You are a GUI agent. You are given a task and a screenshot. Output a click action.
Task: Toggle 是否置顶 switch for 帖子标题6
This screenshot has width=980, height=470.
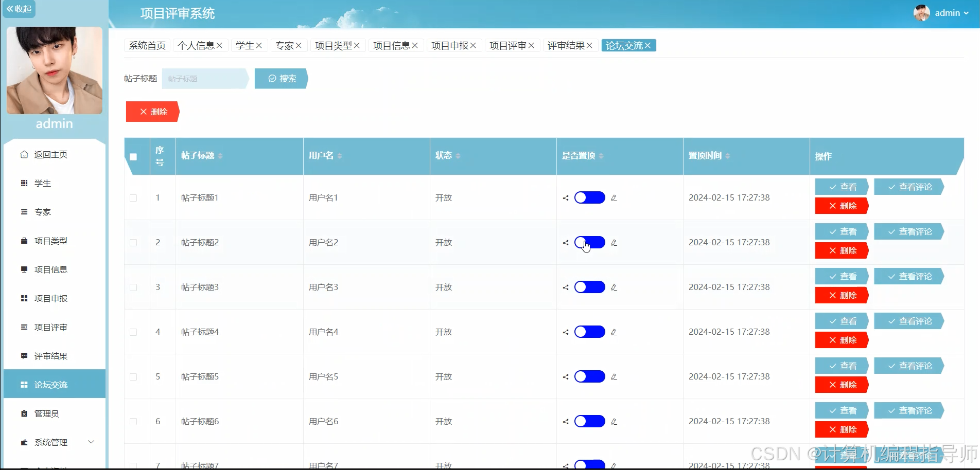[590, 421]
